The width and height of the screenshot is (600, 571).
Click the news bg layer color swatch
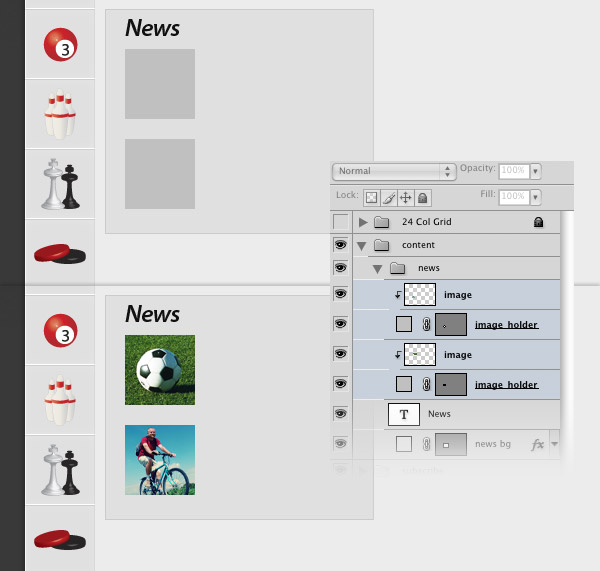coord(404,444)
